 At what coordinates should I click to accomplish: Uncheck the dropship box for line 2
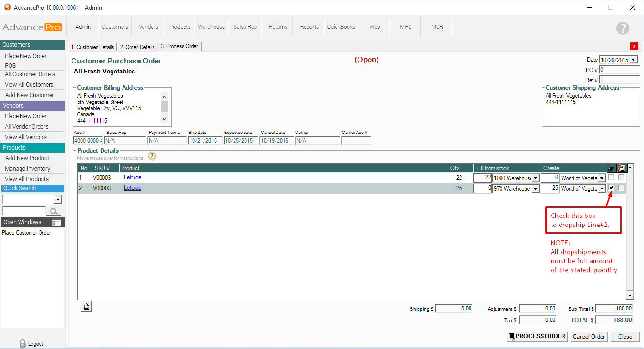(611, 188)
